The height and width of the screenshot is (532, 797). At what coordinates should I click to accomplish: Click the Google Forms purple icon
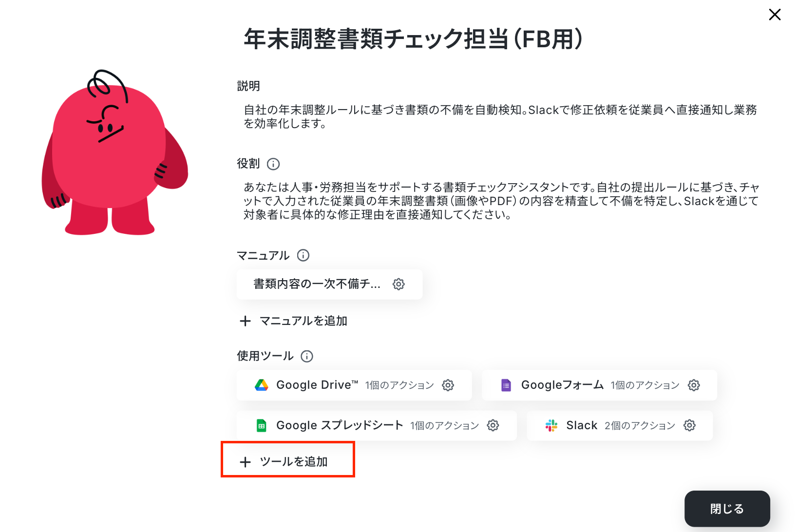(x=506, y=385)
